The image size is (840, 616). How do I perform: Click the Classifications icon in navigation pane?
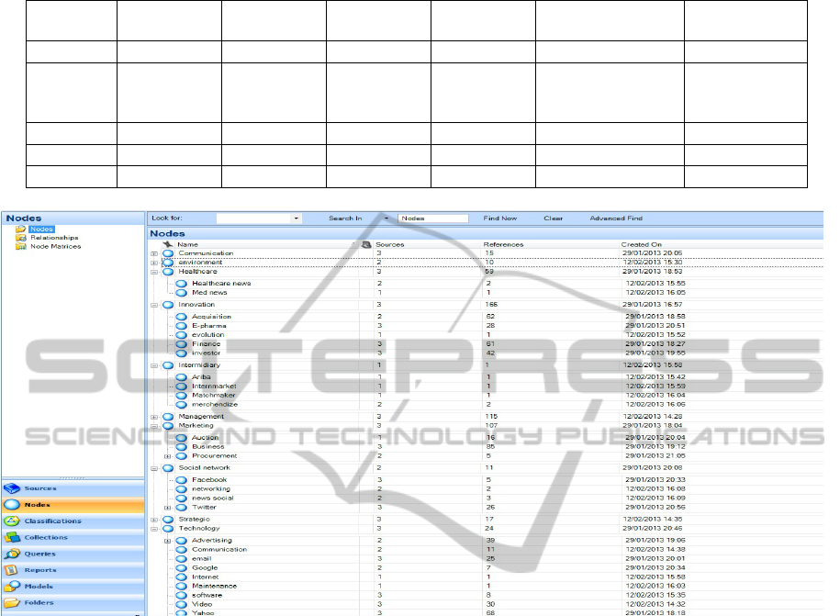(13, 521)
